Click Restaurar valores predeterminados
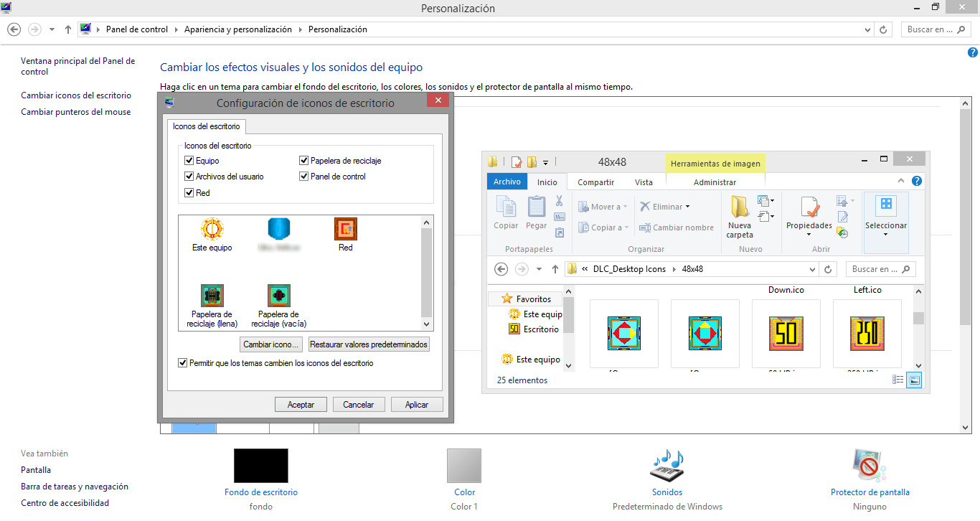 point(368,344)
